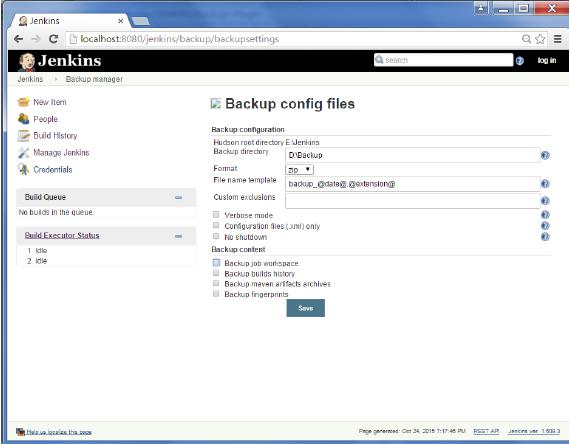
Task: Click the Jenkins search box
Action: point(443,60)
